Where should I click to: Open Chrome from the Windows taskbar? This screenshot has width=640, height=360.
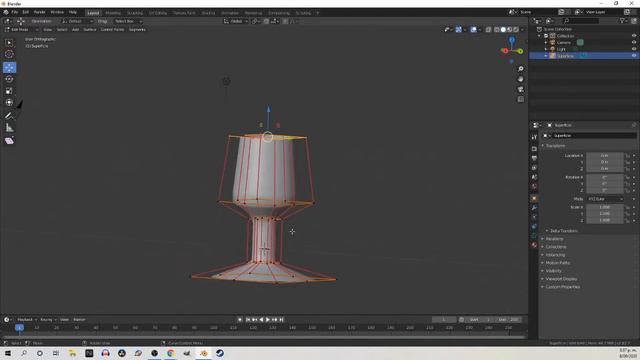171,353
